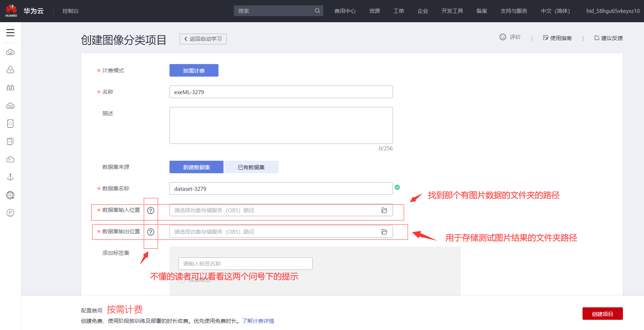Open the three-circles cluster sidebar icon
The width and height of the screenshot is (644, 330).
coord(10,70)
